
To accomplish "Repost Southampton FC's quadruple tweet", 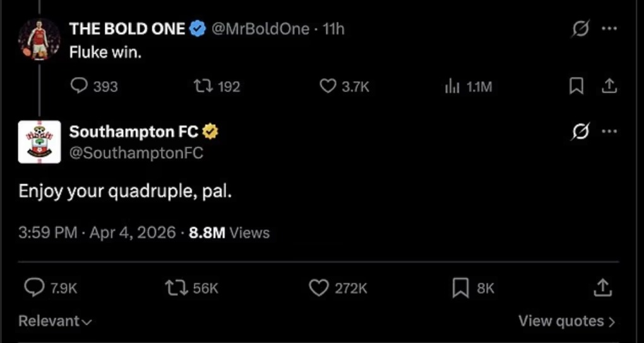I will pos(174,288).
